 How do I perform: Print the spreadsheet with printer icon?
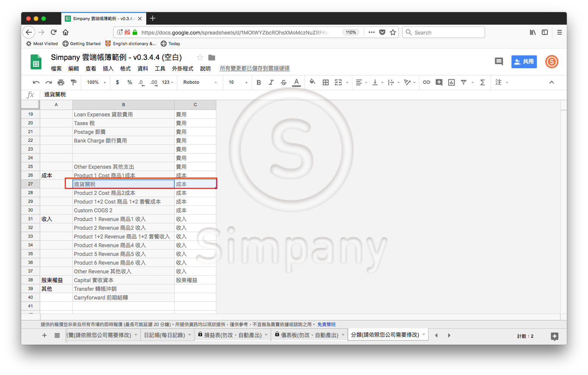pyautogui.click(x=61, y=82)
